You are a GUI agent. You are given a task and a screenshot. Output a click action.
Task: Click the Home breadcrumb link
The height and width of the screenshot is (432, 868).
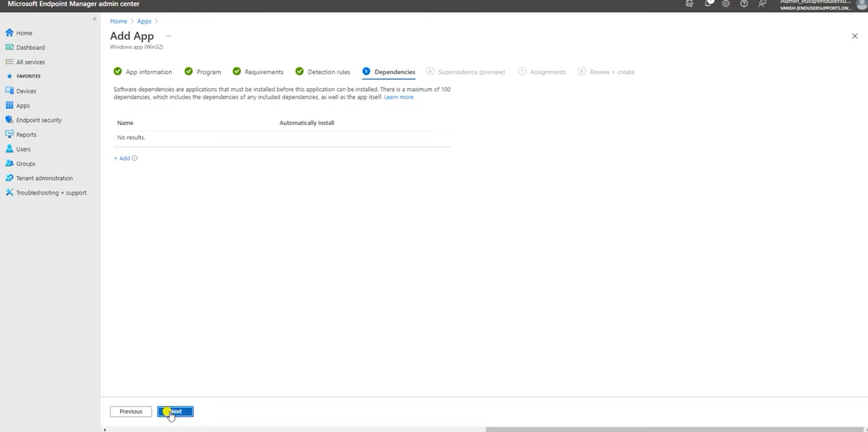click(x=118, y=21)
